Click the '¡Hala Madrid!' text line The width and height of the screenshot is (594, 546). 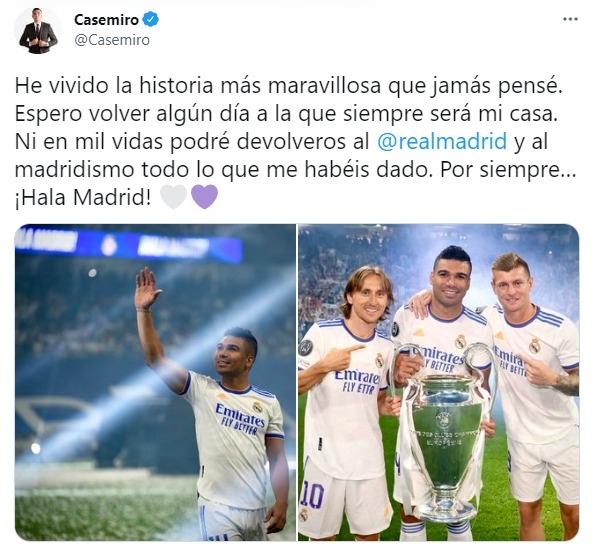point(83,197)
